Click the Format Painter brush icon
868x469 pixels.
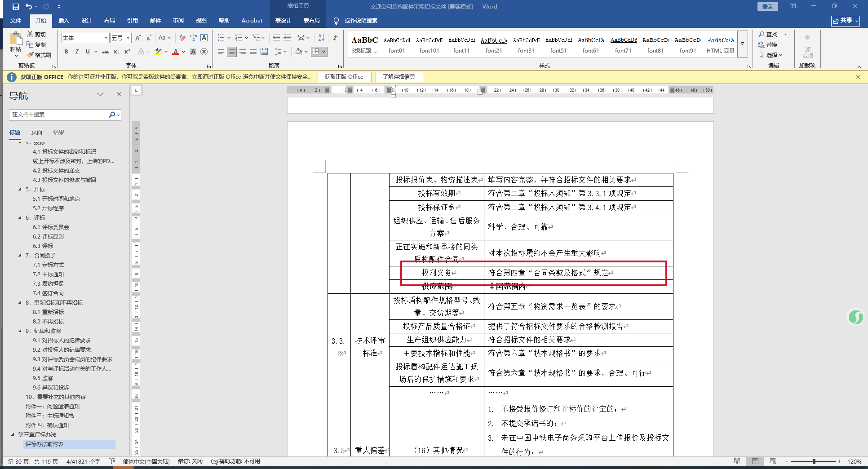coord(31,55)
